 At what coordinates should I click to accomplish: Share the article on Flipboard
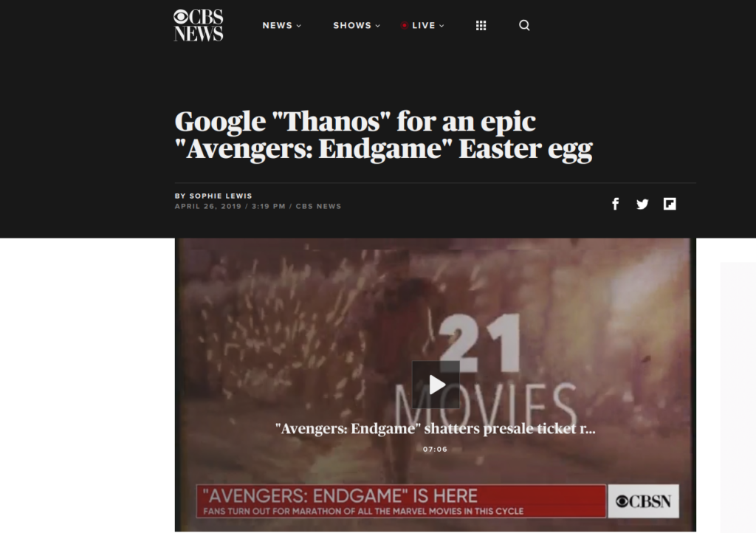(x=670, y=204)
